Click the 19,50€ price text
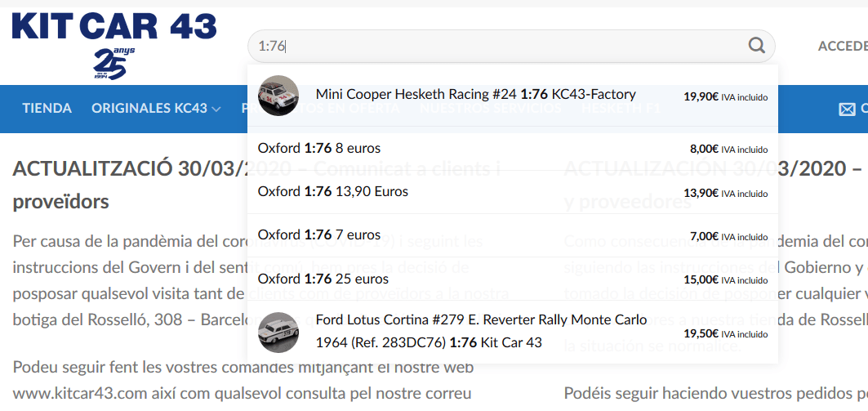Viewport: 868px width, 411px height. (x=701, y=334)
